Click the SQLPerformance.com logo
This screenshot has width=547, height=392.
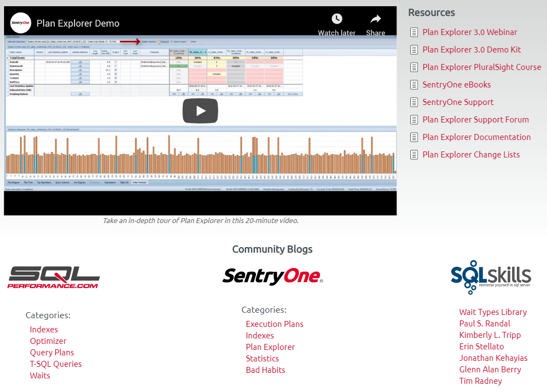[x=53, y=276]
